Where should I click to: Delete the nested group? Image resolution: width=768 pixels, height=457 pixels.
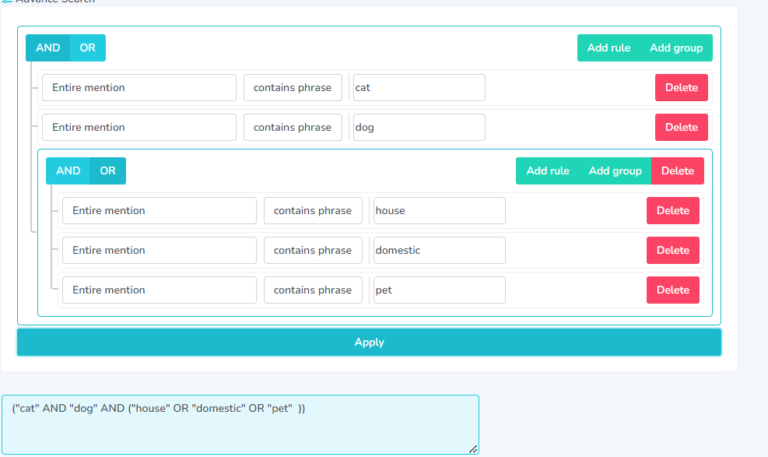point(678,171)
